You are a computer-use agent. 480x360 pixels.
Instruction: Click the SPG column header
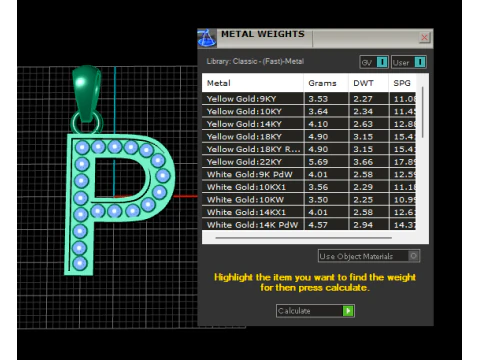click(x=402, y=83)
